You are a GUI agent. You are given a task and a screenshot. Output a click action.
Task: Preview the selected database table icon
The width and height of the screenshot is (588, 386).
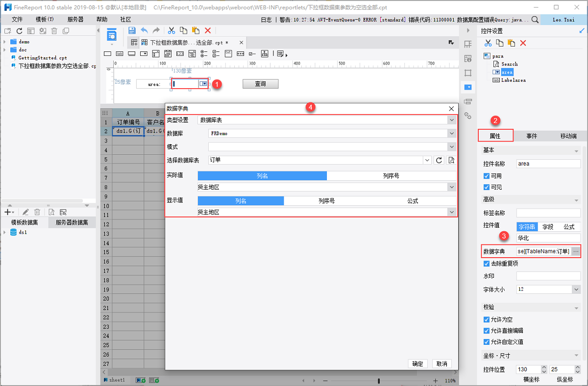coord(451,160)
